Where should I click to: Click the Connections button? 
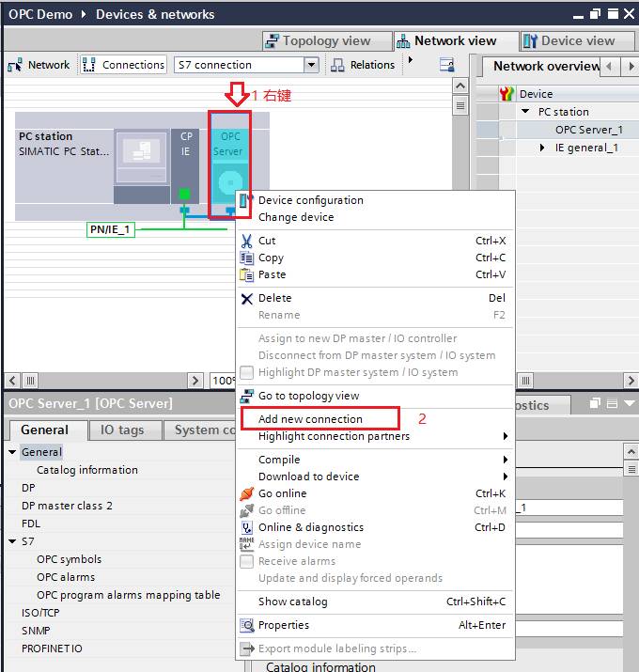point(123,65)
